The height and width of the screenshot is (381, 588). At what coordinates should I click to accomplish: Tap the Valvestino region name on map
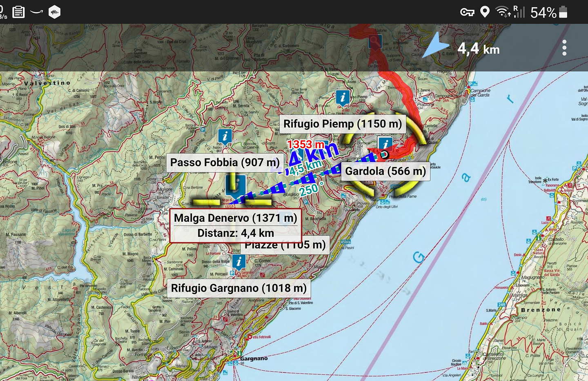(x=47, y=83)
